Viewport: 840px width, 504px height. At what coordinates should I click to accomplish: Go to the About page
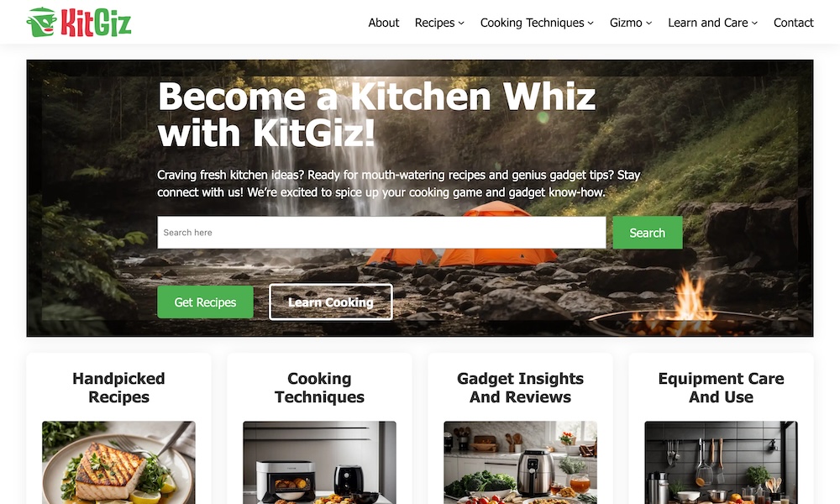(384, 23)
